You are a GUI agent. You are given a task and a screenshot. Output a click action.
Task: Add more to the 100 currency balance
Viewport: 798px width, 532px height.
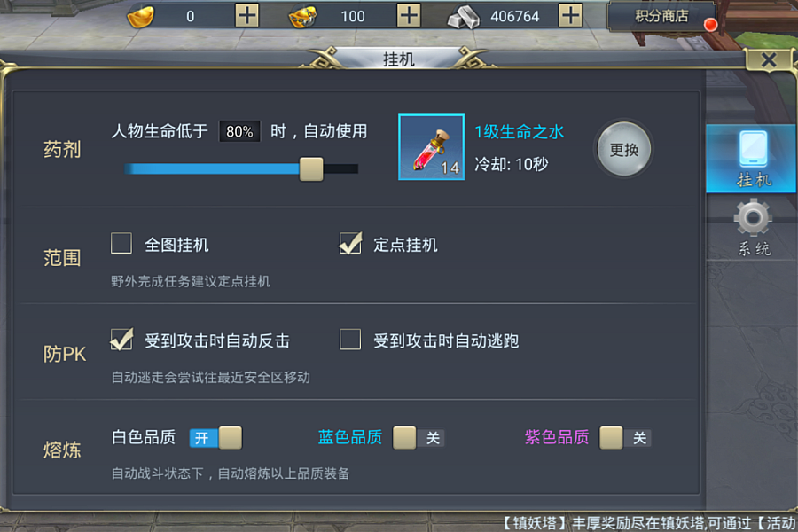(x=409, y=16)
